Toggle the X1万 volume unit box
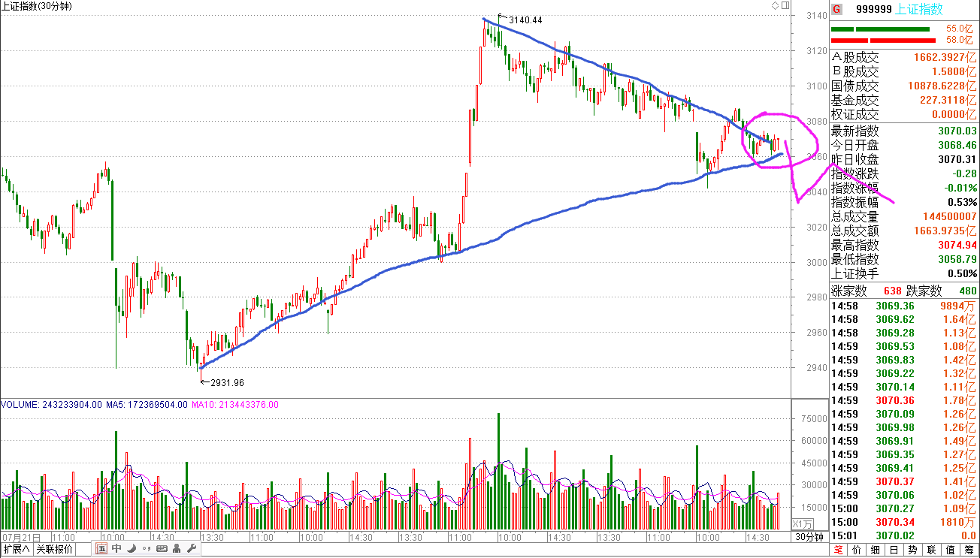The width and height of the screenshot is (980, 558). 802,523
